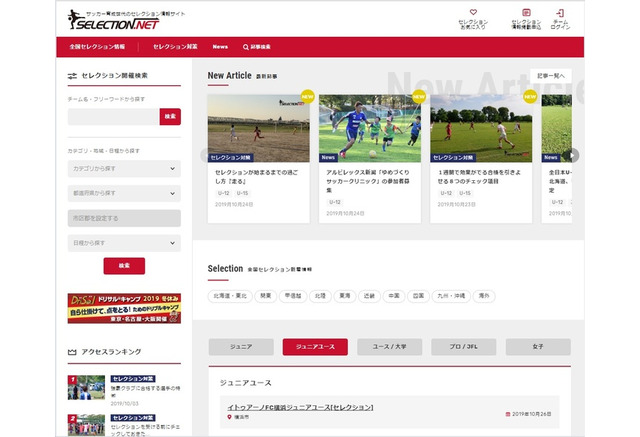Open article アルビレックス新潟 ゆめづくりサッカークリニック
This screenshot has width=640, height=437.
click(368, 181)
